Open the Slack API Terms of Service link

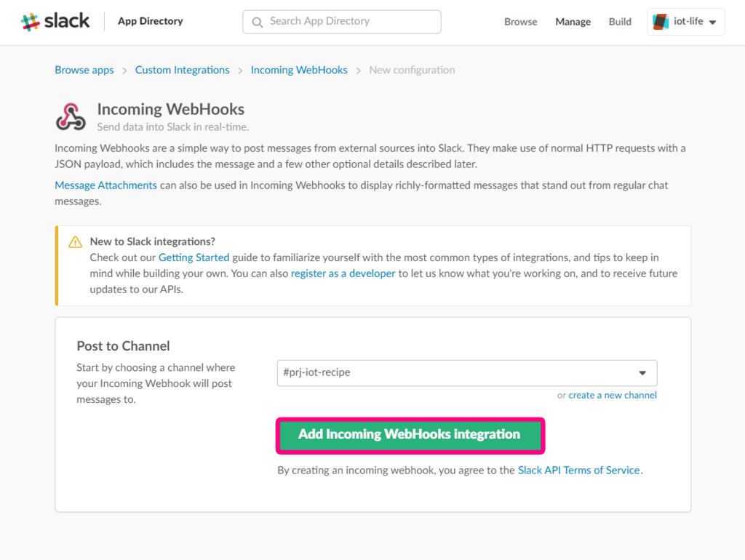(578, 471)
